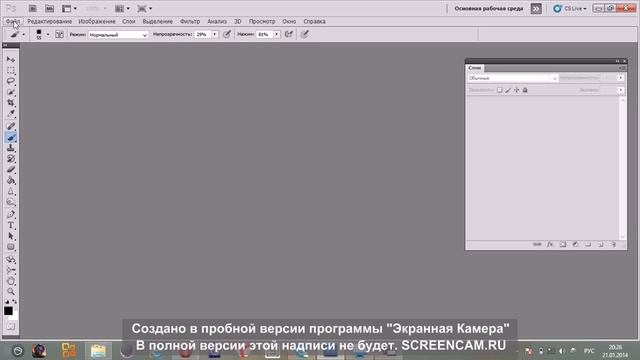The height and width of the screenshot is (360, 640).
Task: Select the Spot Healing Brush tool
Action: pyautogui.click(x=11, y=127)
